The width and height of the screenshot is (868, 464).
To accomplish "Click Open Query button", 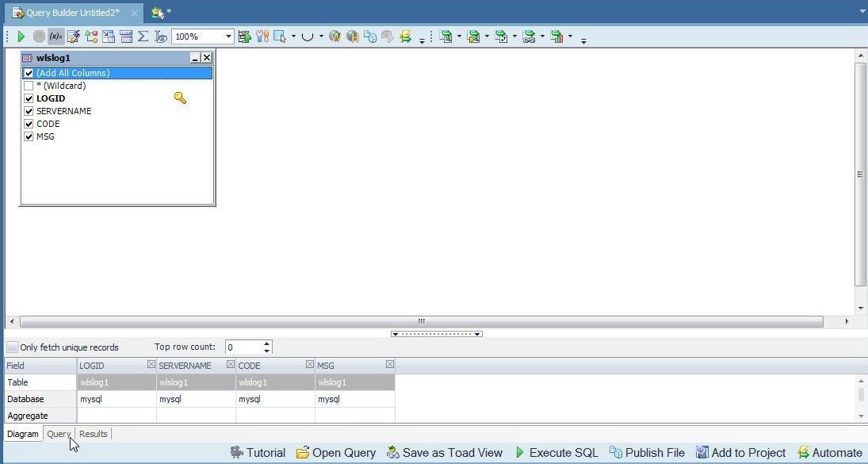I will tap(336, 452).
